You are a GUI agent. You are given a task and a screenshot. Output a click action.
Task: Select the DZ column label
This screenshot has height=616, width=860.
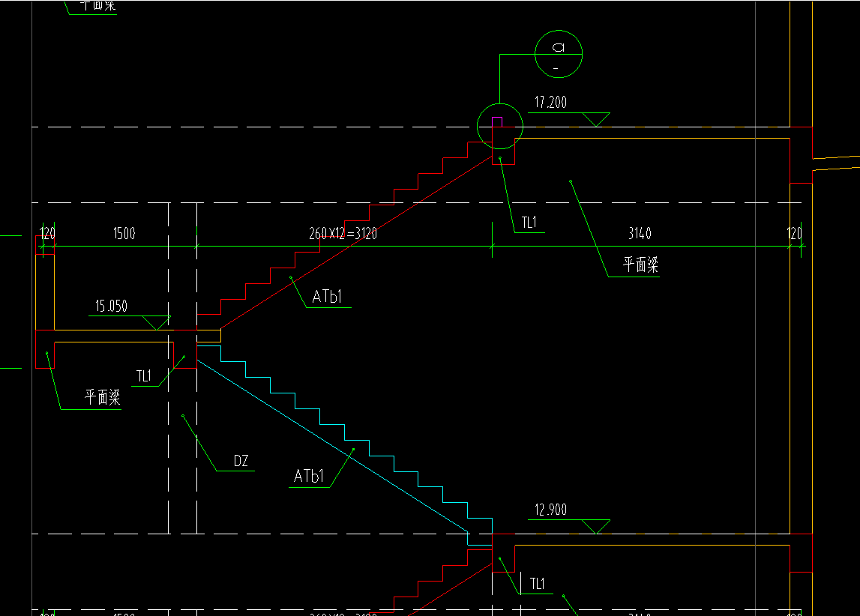[x=241, y=461]
